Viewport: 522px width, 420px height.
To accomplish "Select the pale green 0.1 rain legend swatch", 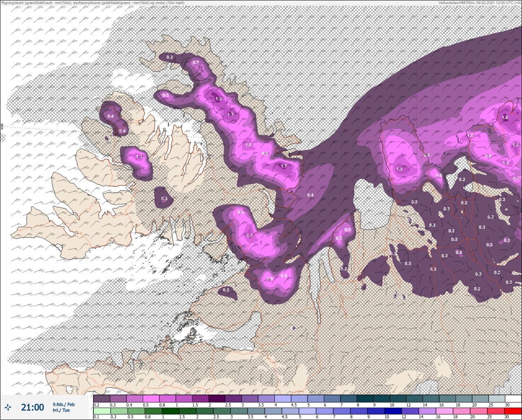I will [x=102, y=411].
